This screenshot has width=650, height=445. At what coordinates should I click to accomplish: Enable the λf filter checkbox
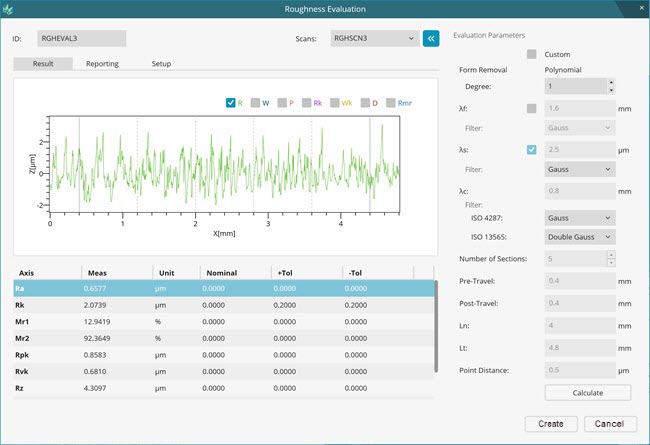pos(532,108)
